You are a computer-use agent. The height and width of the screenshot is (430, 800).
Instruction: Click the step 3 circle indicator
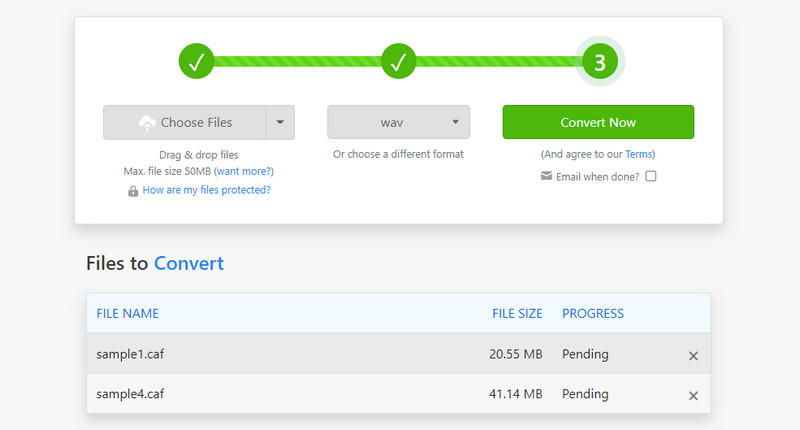point(599,62)
